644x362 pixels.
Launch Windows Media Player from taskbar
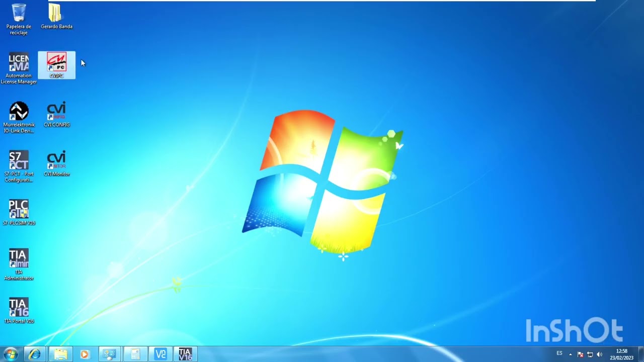click(85, 354)
